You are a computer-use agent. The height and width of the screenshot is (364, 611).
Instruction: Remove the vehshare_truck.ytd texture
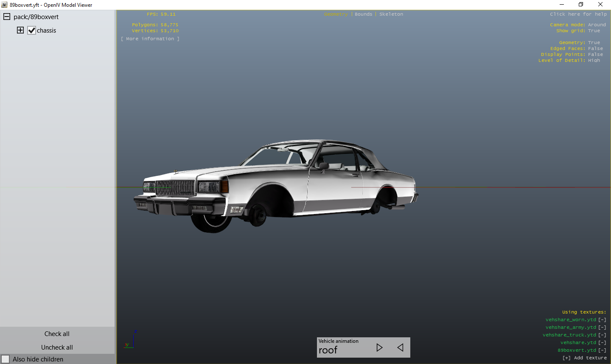tap(602, 335)
